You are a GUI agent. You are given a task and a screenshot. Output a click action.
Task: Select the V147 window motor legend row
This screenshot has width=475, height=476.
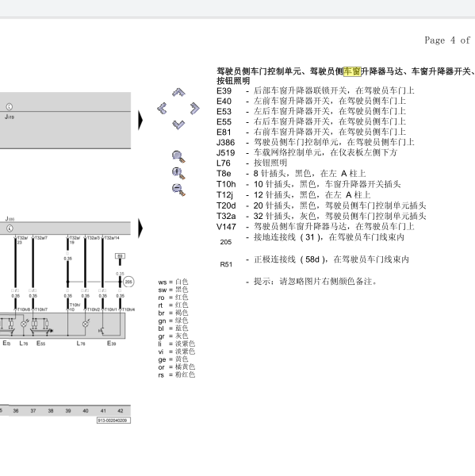(x=316, y=227)
